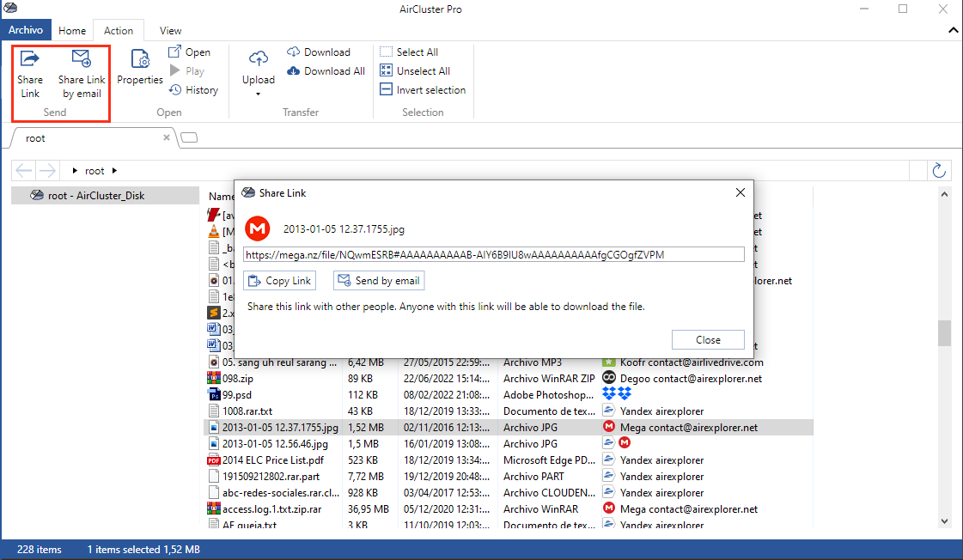
Task: Close the Share Link dialog with Close button
Action: click(708, 339)
